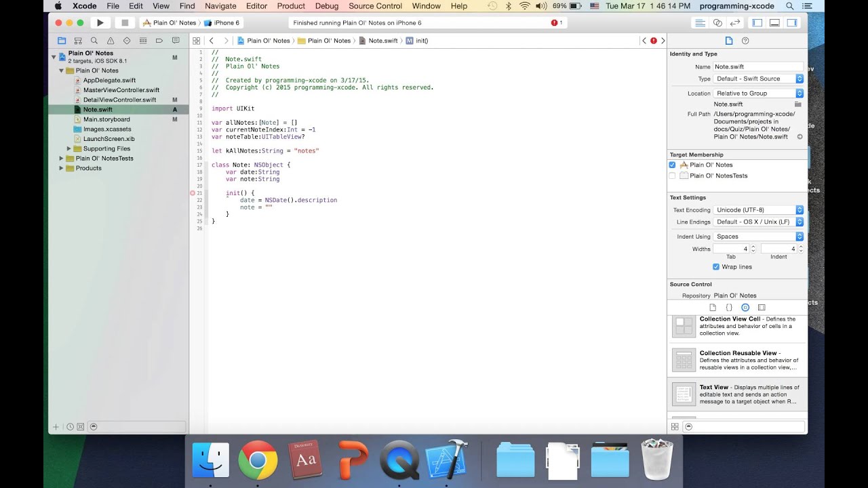The width and height of the screenshot is (868, 488).
Task: Filter navigator by recent files
Action: pyautogui.click(x=71, y=427)
